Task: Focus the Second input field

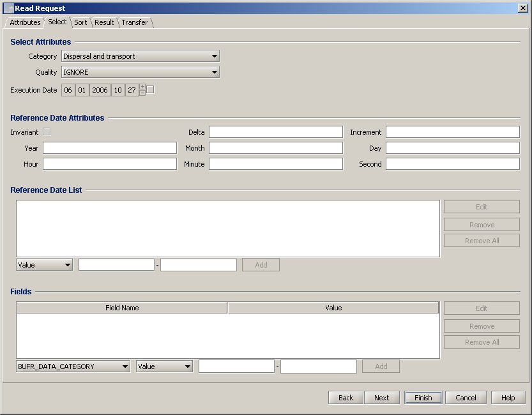Action: click(x=453, y=163)
